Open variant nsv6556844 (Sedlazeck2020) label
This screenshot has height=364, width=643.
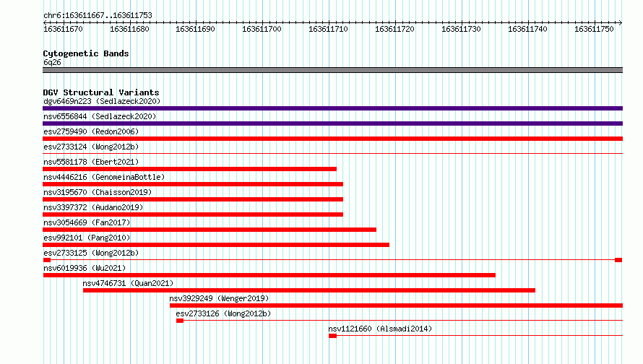[x=100, y=116]
